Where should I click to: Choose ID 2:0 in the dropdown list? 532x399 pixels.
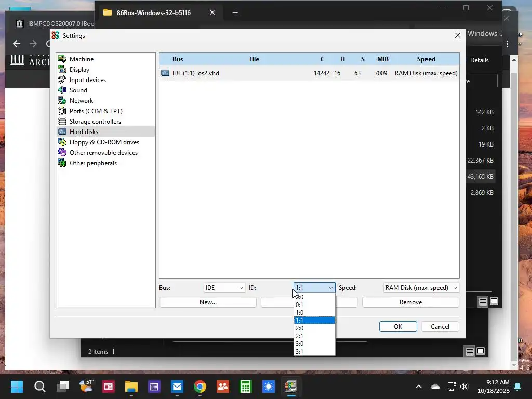314,328
